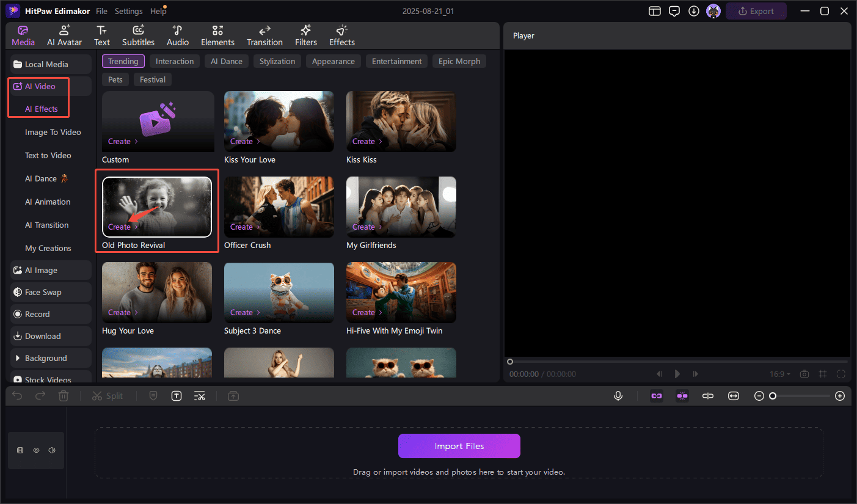Click the trash delete icon in timeline toolbar
857x504 pixels.
click(64, 396)
